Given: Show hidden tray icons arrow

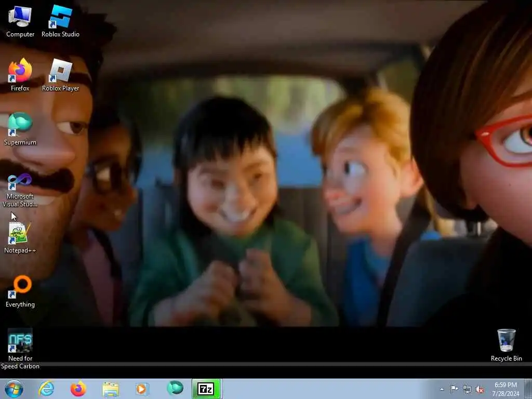Looking at the screenshot, I should click(442, 389).
